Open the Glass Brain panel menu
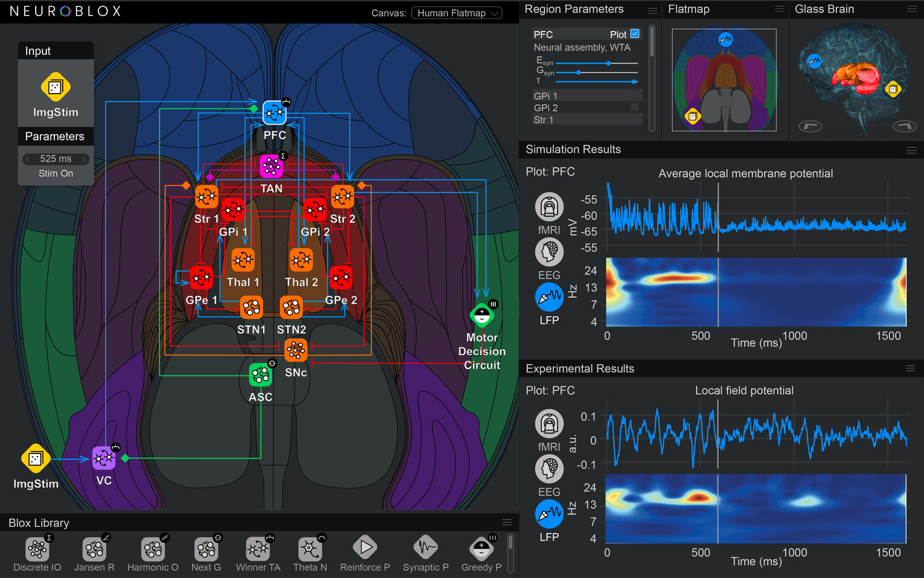The image size is (924, 578). pyautogui.click(x=912, y=9)
